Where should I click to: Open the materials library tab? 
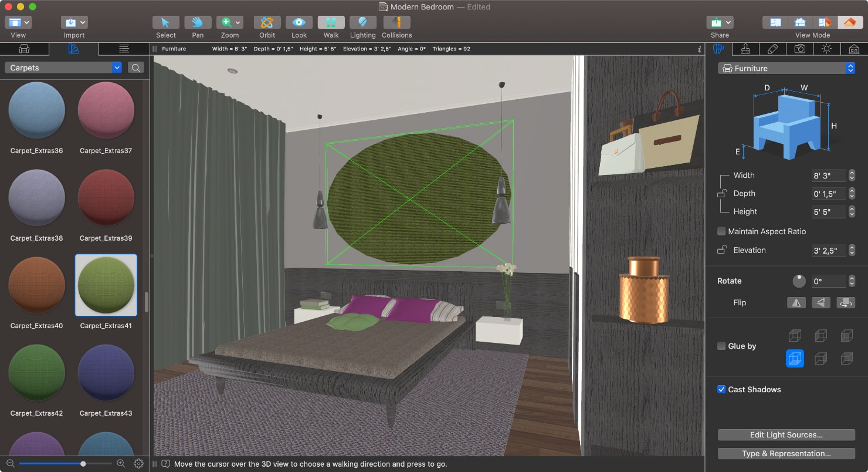[x=74, y=49]
